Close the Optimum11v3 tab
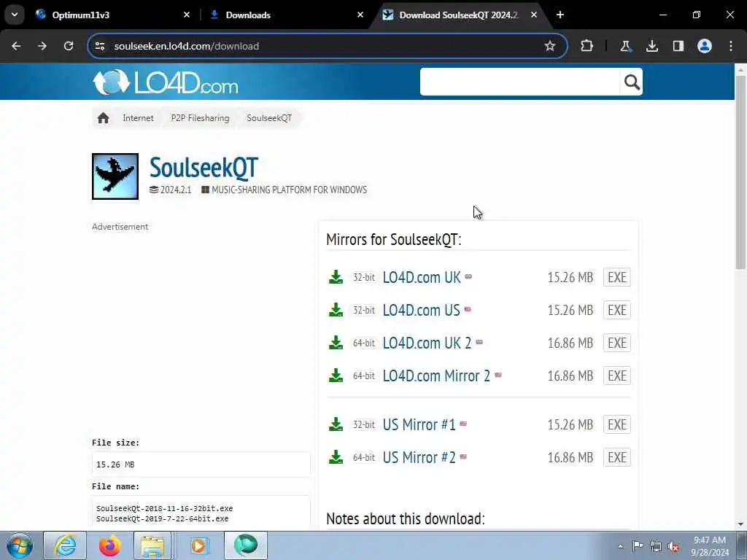 point(187,15)
